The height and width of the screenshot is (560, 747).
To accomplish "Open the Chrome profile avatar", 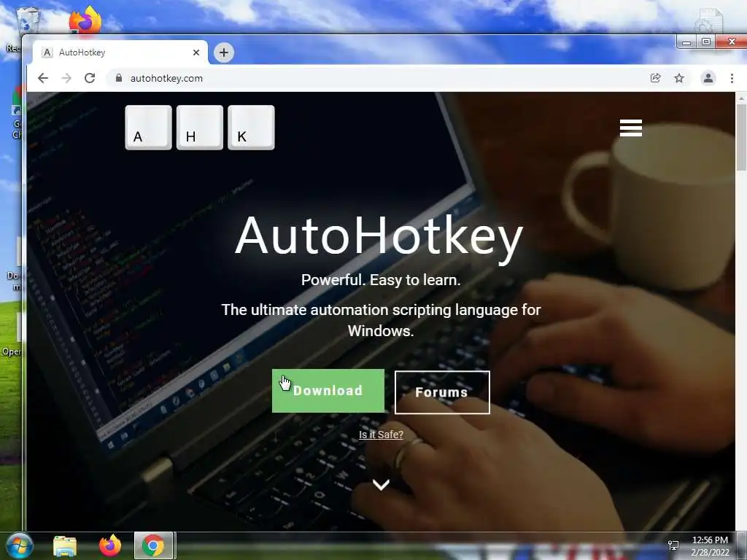I will pyautogui.click(x=708, y=78).
